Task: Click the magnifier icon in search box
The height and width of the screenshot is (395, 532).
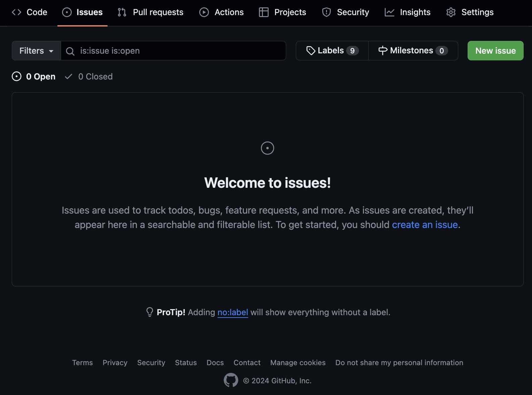Action: point(70,51)
